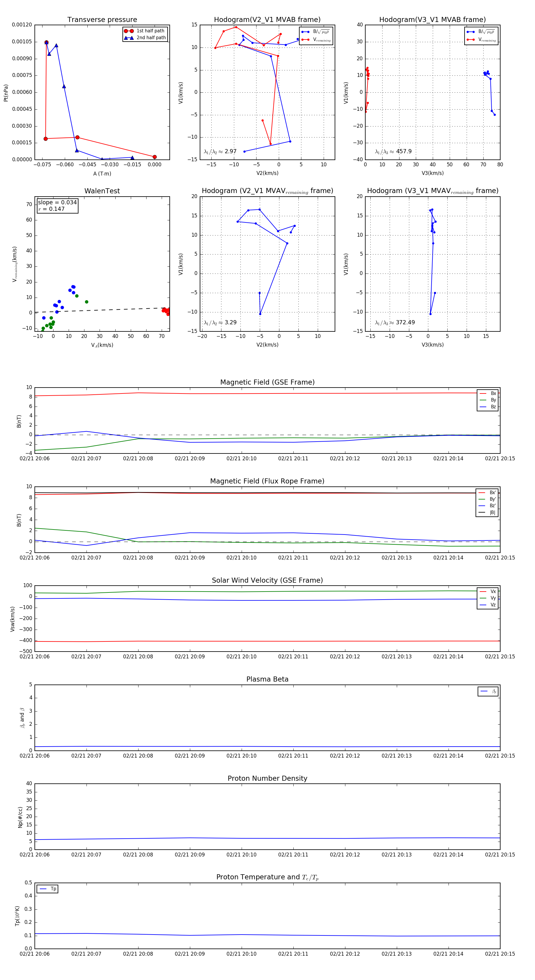Click the 'A (T·m)' x-axis label
Screen dimensions: 535x980
pyautogui.click(x=102, y=174)
